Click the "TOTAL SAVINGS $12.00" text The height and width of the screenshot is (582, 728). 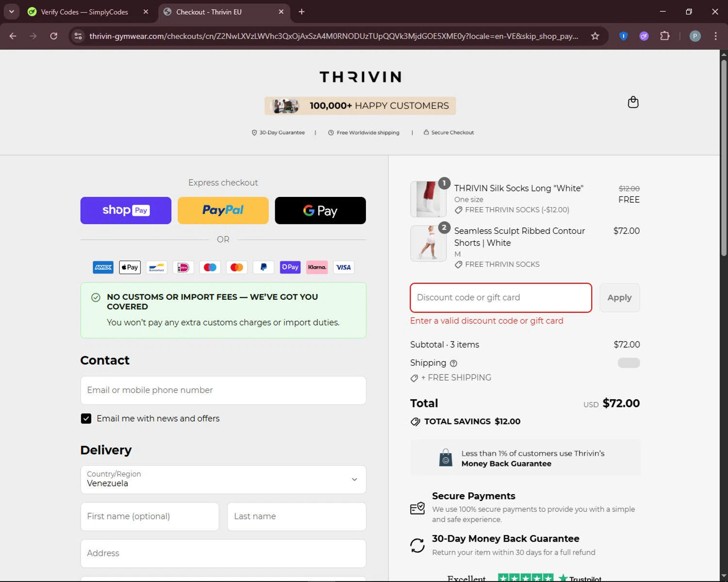(x=472, y=421)
